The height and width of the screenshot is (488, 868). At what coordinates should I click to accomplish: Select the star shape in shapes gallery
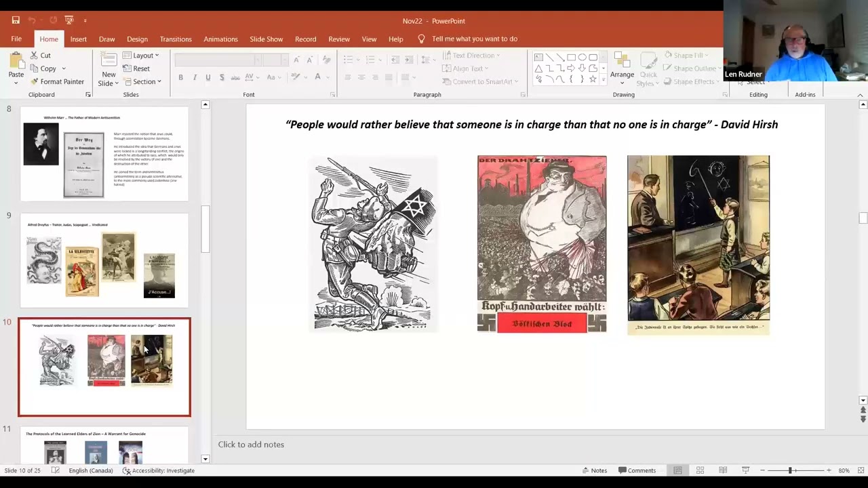tap(593, 79)
